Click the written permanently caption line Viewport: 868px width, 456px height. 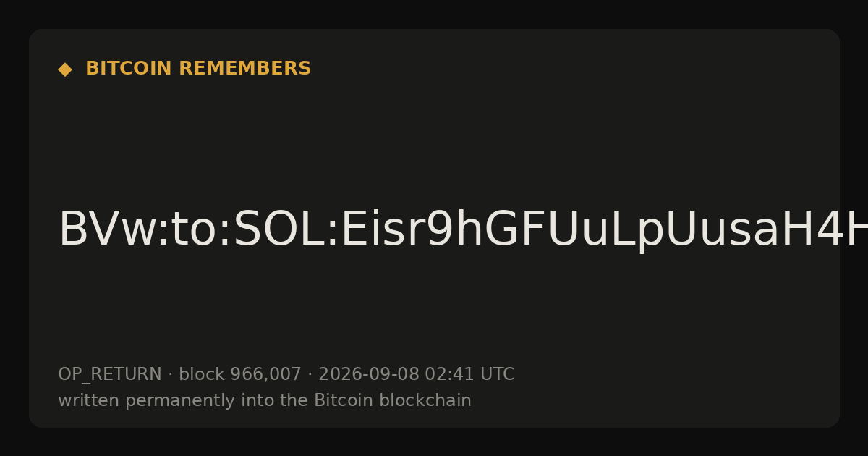click(265, 400)
